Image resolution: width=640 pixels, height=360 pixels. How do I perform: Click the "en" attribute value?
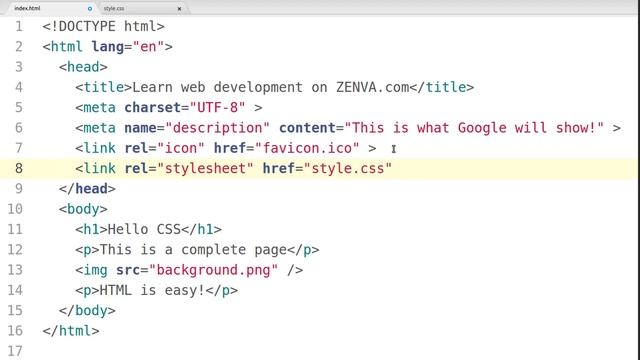(148, 47)
